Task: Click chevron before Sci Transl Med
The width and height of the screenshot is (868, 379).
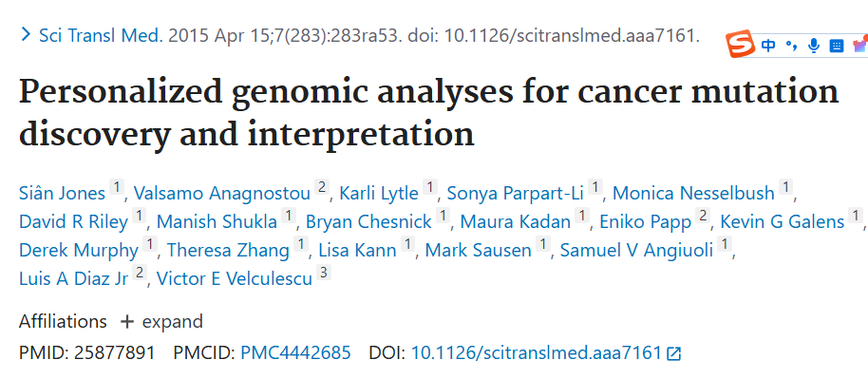Action: 26,35
